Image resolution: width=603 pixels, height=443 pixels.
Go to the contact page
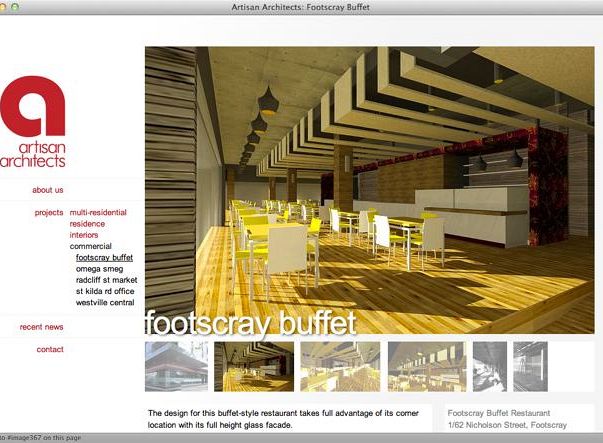click(x=50, y=350)
